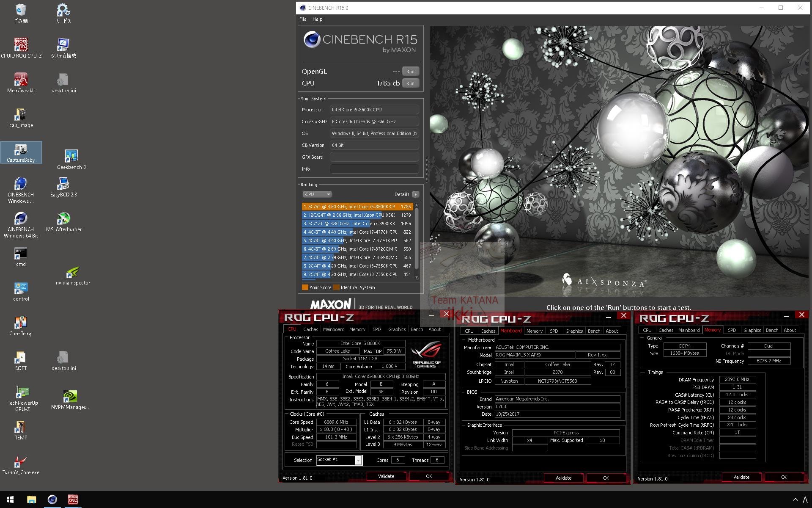
Task: Run the CPU benchmark
Action: click(x=410, y=83)
